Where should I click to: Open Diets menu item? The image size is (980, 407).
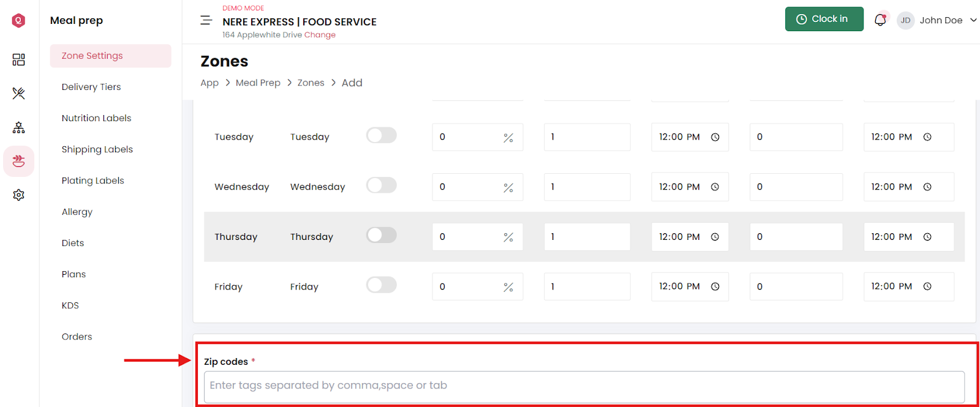(x=72, y=243)
